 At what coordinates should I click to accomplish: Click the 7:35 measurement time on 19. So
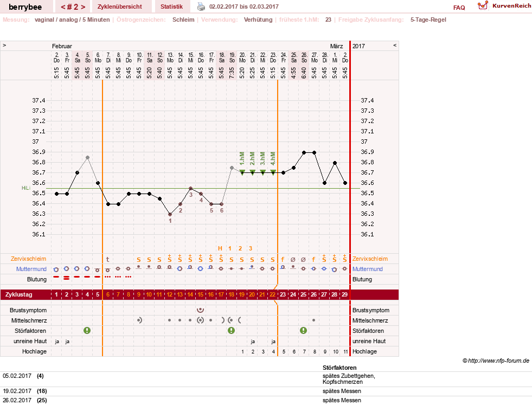pos(232,73)
